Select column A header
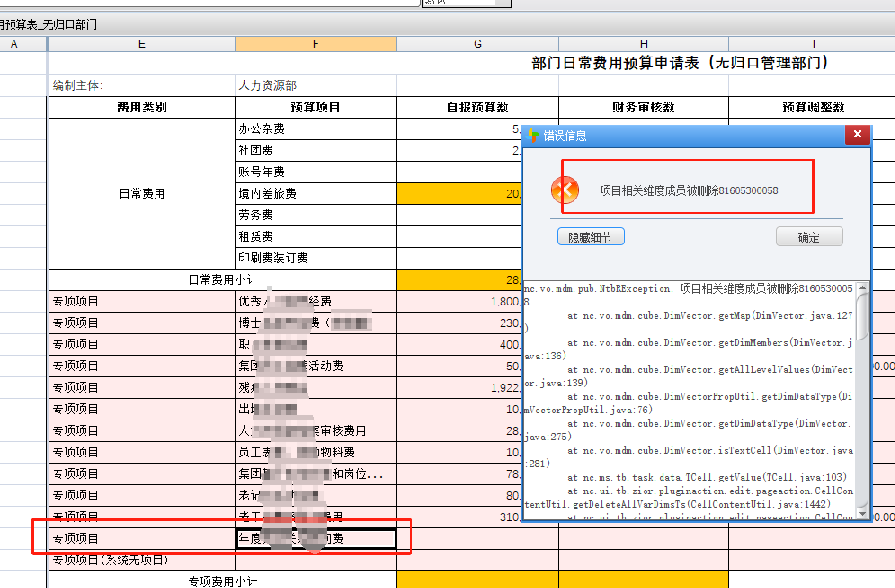 (x=14, y=44)
